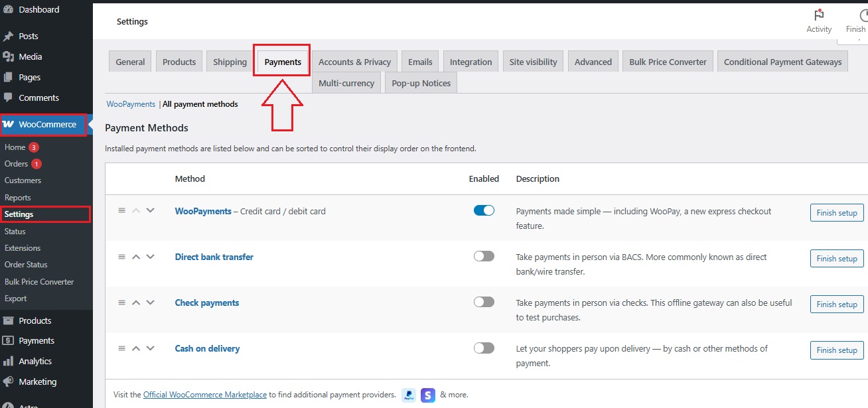Click the Posts pin icon
868x408 pixels.
8,36
